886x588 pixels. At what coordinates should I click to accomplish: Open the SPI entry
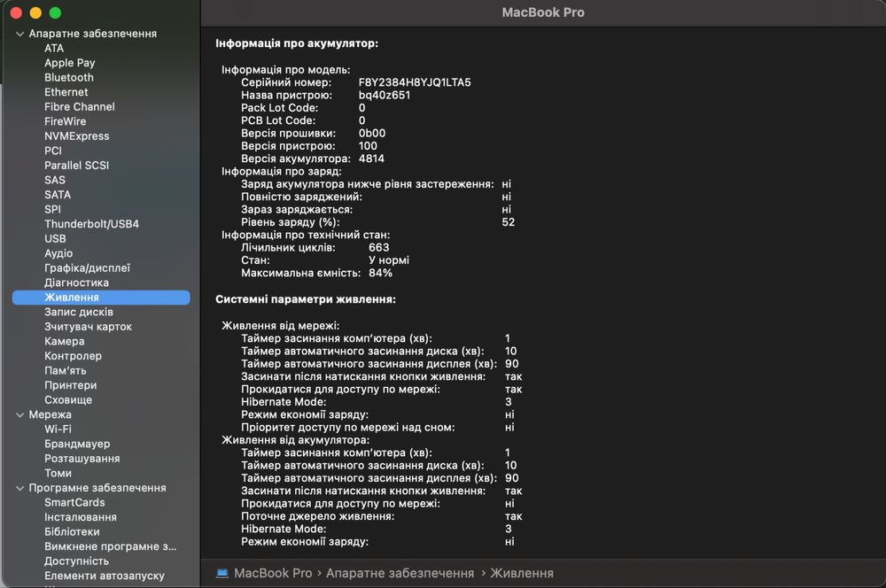(52, 210)
